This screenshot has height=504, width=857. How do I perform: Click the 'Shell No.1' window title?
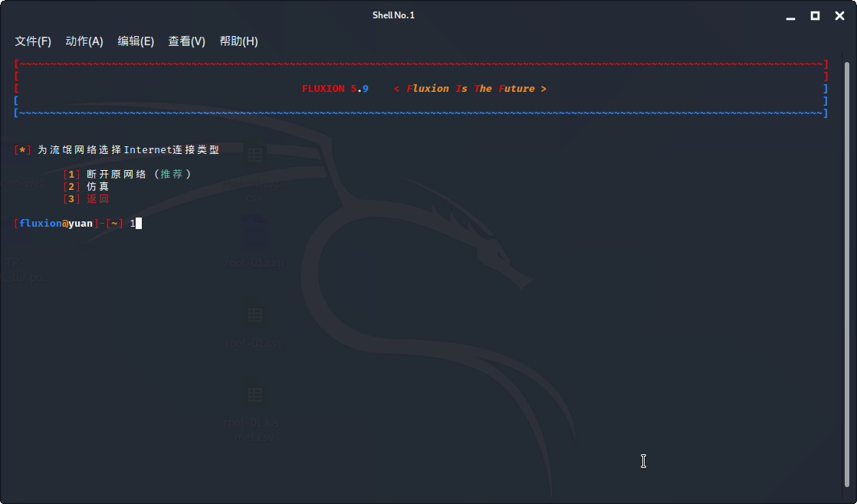point(393,15)
